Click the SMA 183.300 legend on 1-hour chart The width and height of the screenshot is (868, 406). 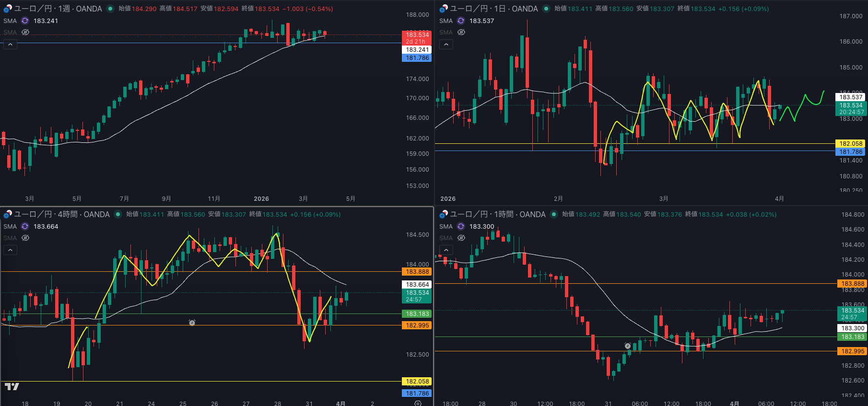click(481, 226)
